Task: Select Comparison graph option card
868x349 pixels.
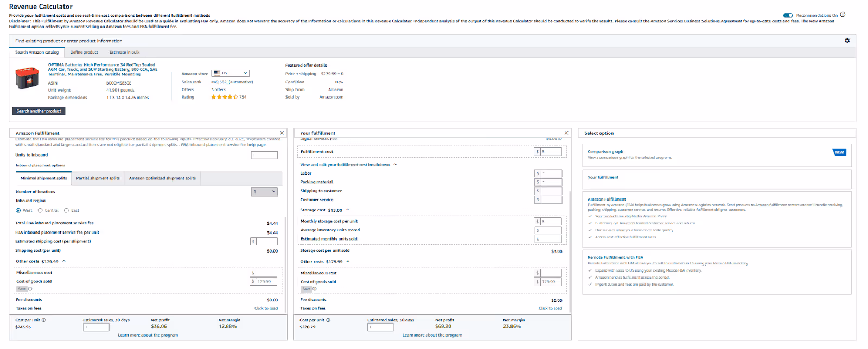Action: pyautogui.click(x=717, y=155)
